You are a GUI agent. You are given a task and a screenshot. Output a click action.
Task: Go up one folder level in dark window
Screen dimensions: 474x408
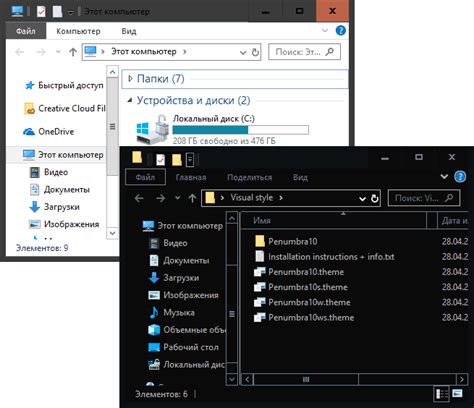[192, 198]
